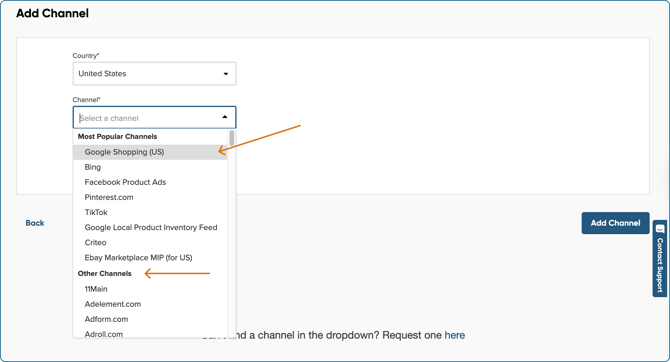Open the Contact Support side tab

point(660,259)
